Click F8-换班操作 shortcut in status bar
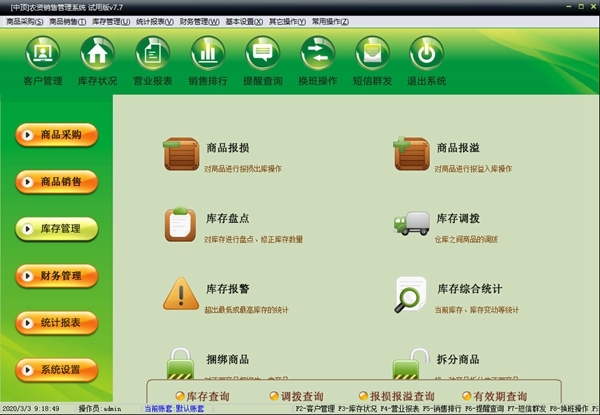600x415 pixels. coord(569,409)
